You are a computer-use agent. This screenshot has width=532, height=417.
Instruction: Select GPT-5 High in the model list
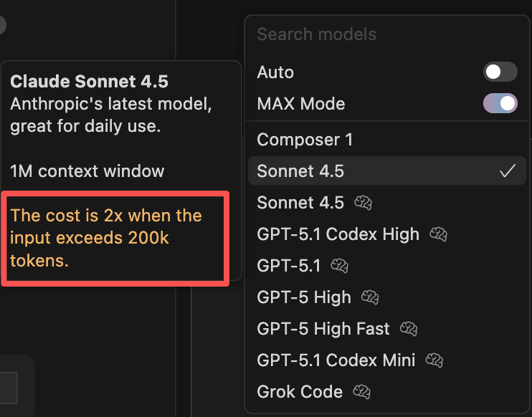(x=304, y=297)
